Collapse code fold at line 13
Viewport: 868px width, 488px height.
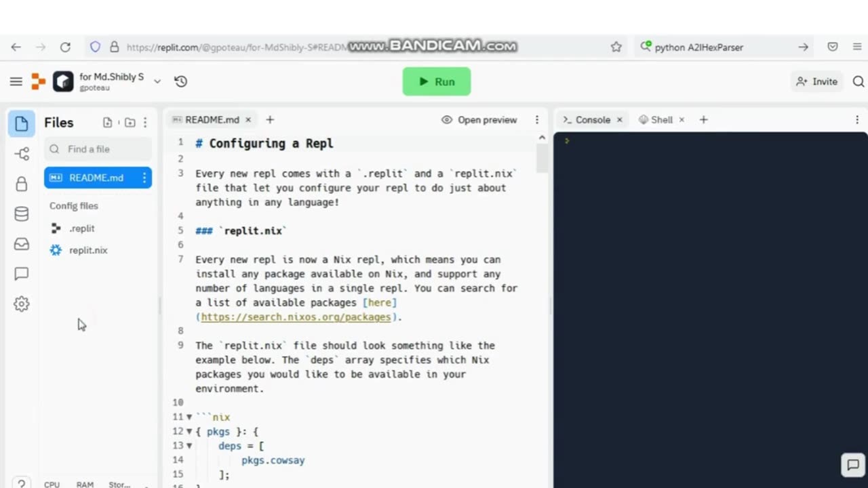[x=189, y=446]
